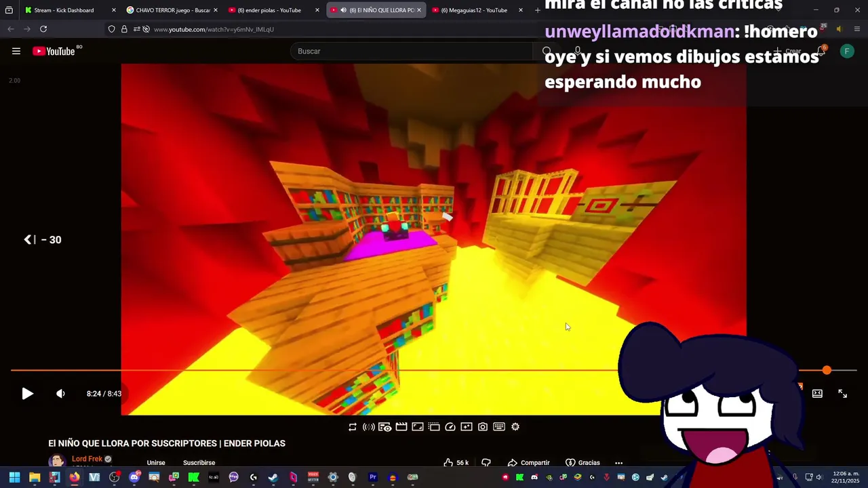Screen dimensions: 868x488
Task: Toggle loop with the repeat icon below video
Action: point(353,427)
